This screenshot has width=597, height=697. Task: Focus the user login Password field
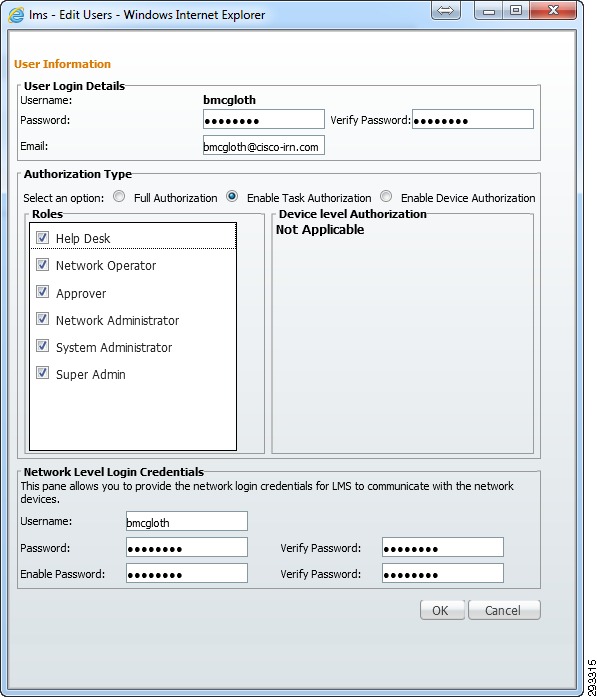264,120
